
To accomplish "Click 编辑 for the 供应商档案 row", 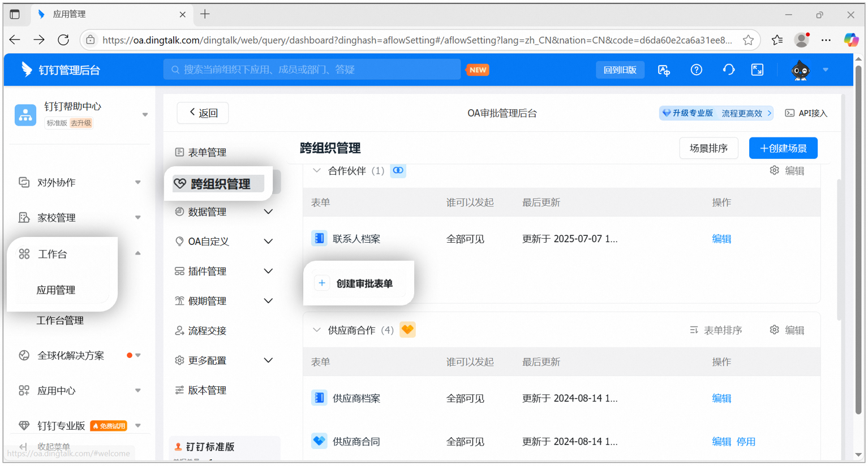I will 721,398.
